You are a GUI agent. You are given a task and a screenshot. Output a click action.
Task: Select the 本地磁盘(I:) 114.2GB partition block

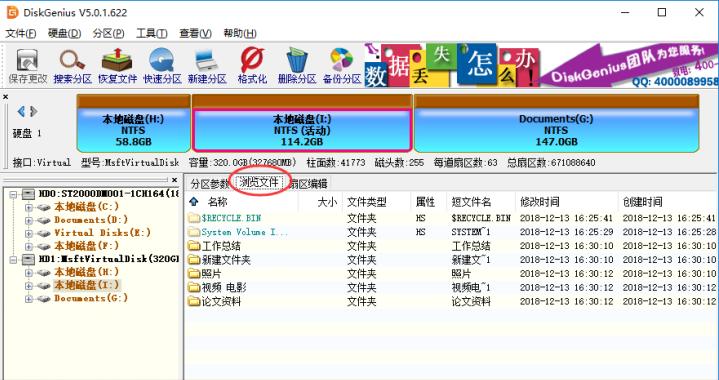point(302,124)
